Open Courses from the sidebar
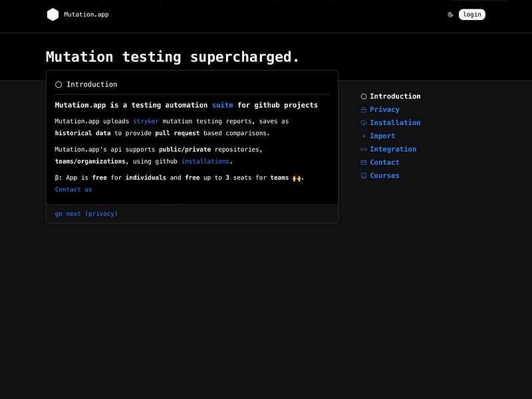The image size is (532, 399). (384, 176)
